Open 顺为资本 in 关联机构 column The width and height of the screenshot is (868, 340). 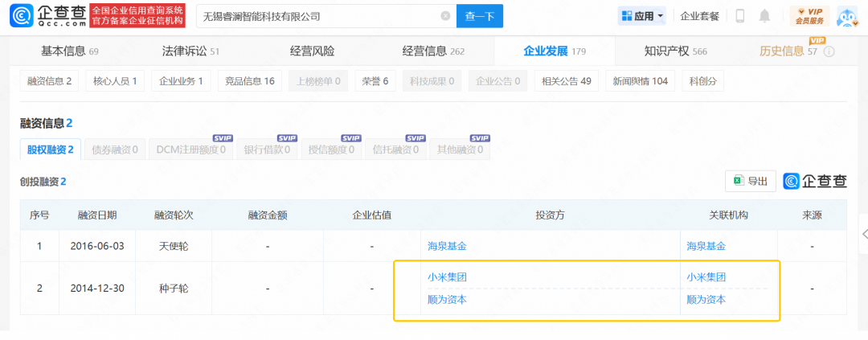coord(706,300)
